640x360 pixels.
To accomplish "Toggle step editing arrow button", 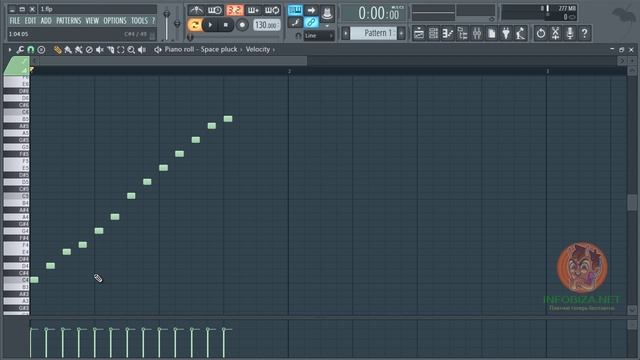I will tap(311, 10).
